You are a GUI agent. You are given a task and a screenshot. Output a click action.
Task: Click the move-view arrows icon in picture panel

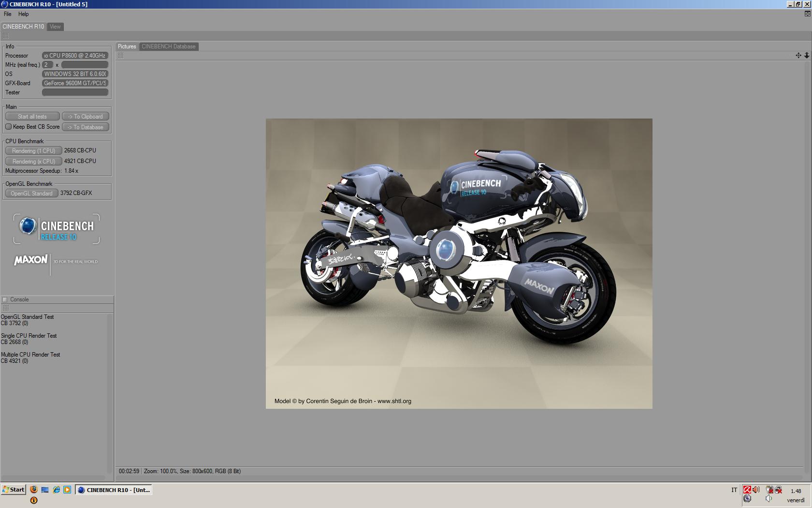(x=798, y=56)
